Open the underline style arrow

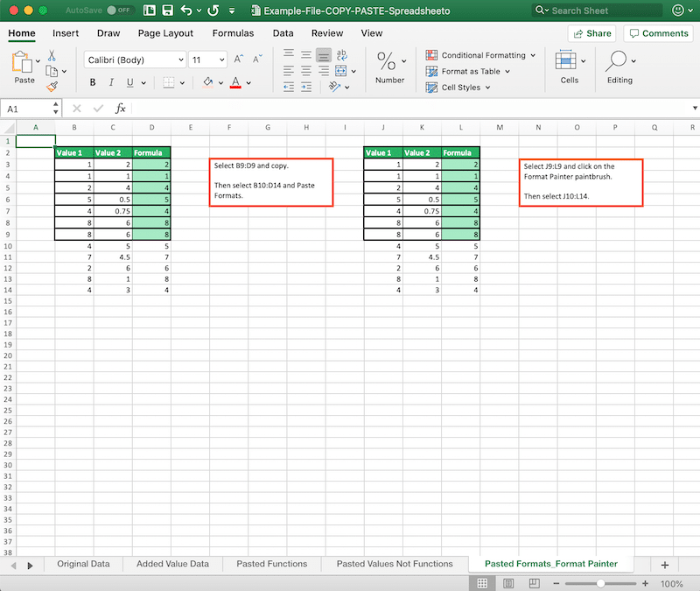(x=143, y=82)
